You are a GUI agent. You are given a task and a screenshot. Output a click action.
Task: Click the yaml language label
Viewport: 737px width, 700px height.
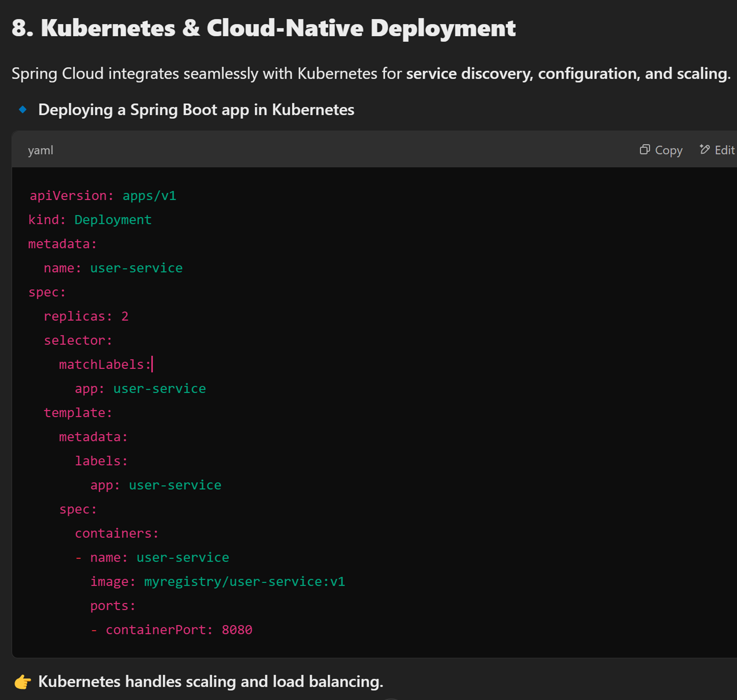click(x=40, y=150)
